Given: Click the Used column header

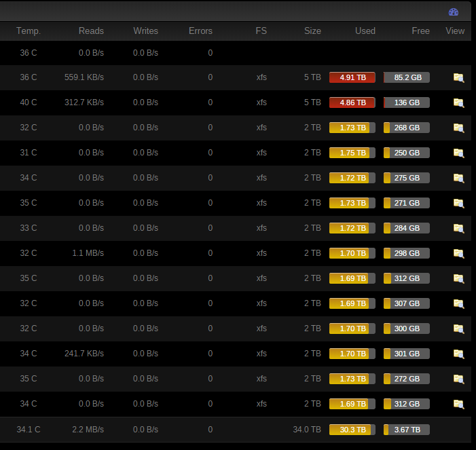Looking at the screenshot, I should (x=365, y=31).
